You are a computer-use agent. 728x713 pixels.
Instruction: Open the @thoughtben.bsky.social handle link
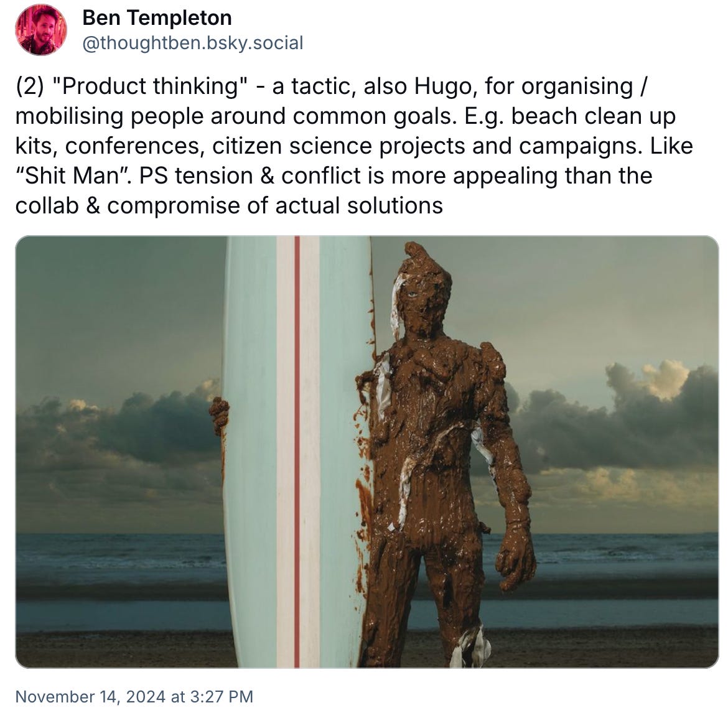click(x=193, y=43)
